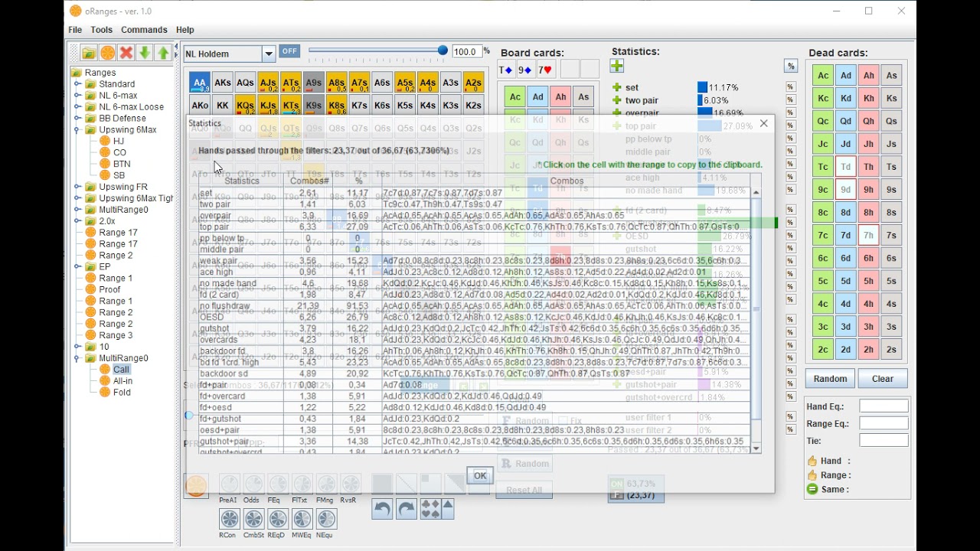Click the percent button beside the set row
The height and width of the screenshot is (551, 980).
tap(790, 87)
